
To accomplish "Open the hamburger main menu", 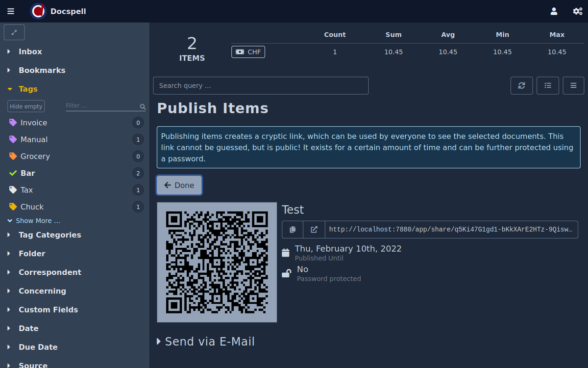I will 11,11.
